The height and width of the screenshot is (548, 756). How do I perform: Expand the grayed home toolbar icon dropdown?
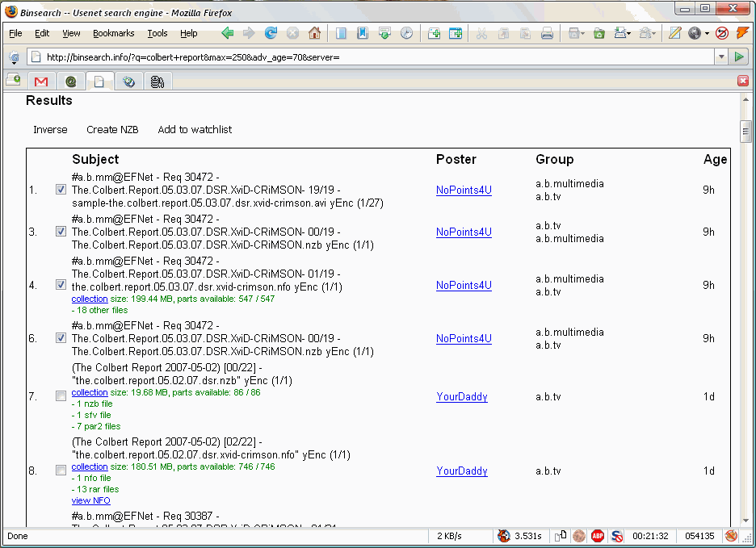pyautogui.click(x=653, y=33)
